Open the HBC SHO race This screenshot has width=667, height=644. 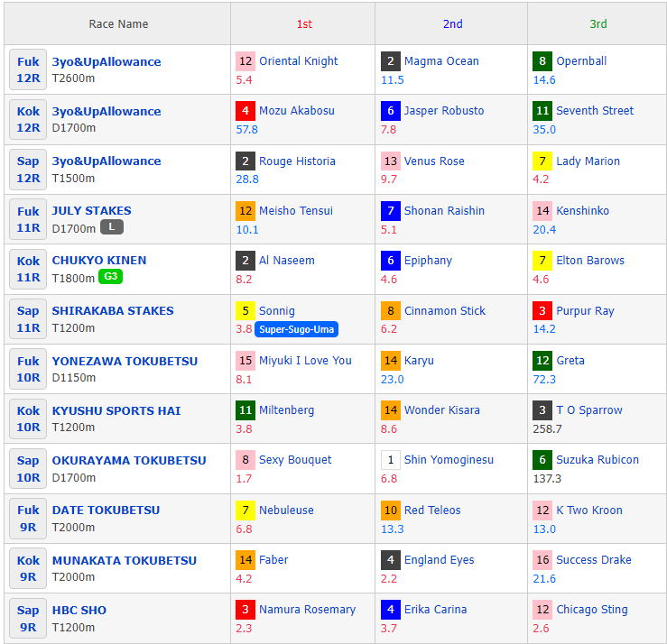coord(79,611)
